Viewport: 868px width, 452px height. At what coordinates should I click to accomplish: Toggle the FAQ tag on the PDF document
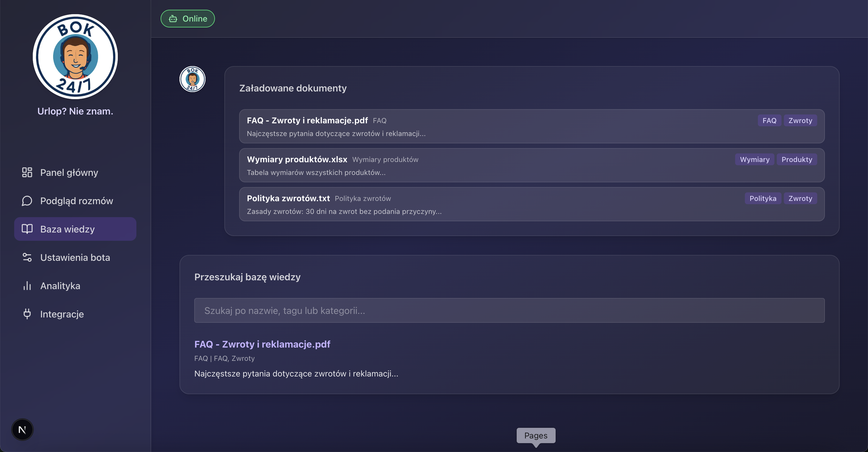(x=769, y=120)
